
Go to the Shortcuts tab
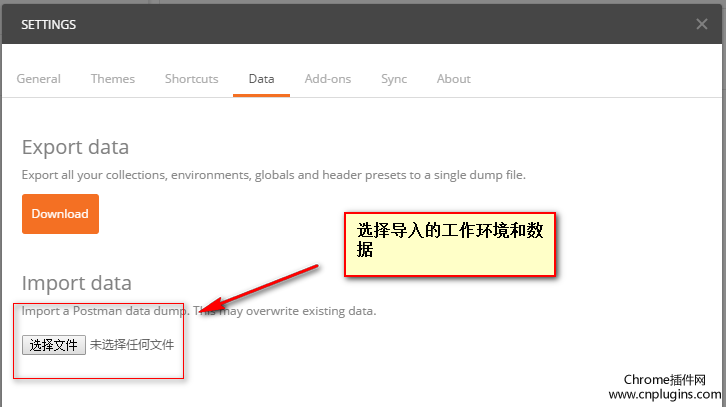click(191, 79)
